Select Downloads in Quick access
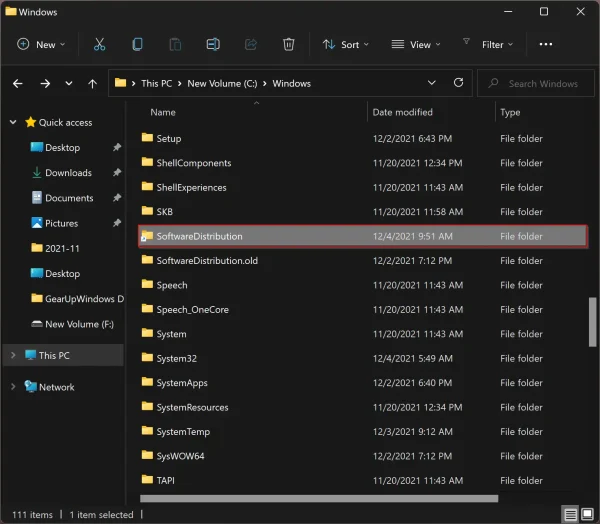Viewport: 600px width, 524px height. tap(68, 173)
